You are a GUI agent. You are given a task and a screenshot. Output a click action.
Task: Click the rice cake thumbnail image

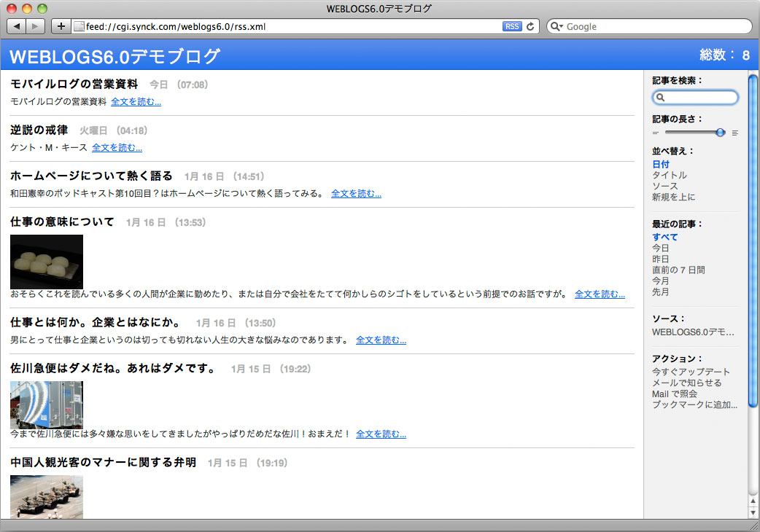click(47, 262)
